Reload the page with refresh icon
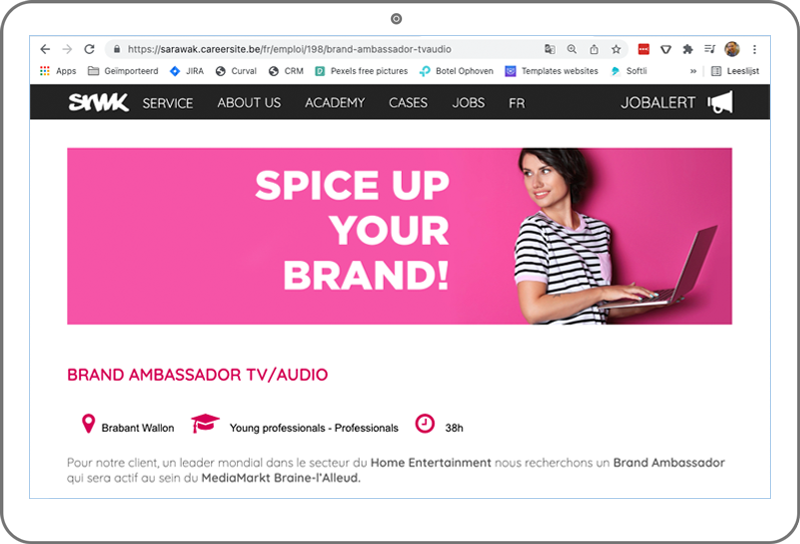 (x=89, y=49)
